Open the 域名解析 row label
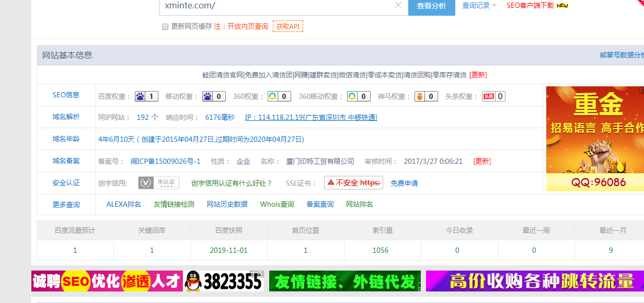644x303 pixels. [66, 117]
